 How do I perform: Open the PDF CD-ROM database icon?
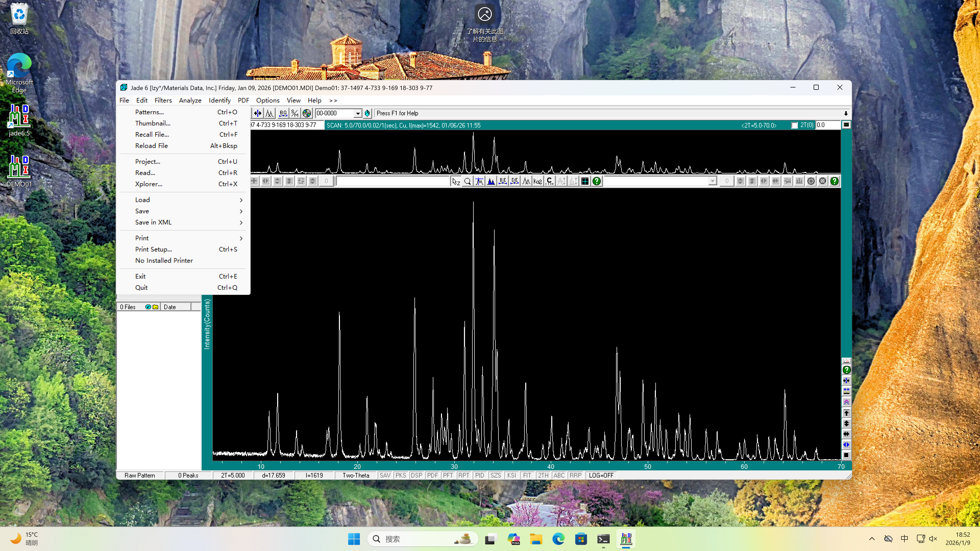[x=307, y=113]
